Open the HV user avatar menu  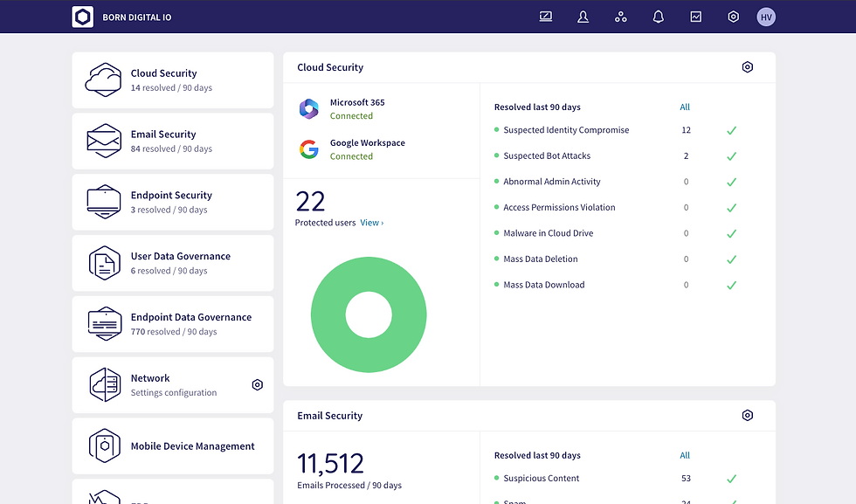coord(766,17)
